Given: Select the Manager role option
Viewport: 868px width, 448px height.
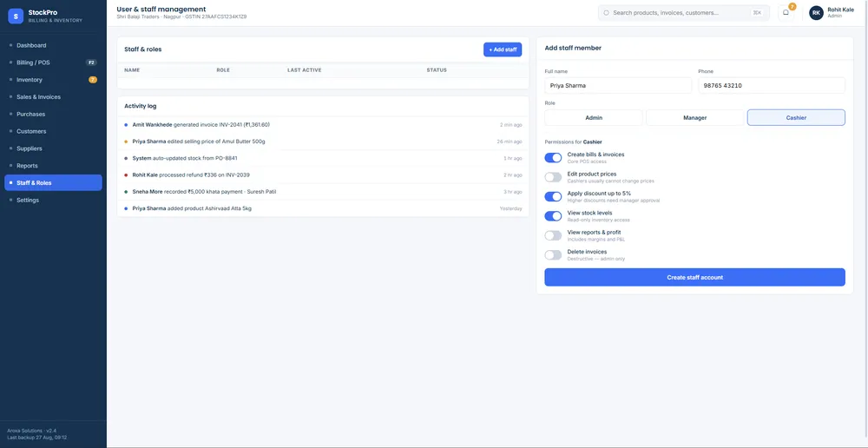Looking at the screenshot, I should [x=694, y=117].
